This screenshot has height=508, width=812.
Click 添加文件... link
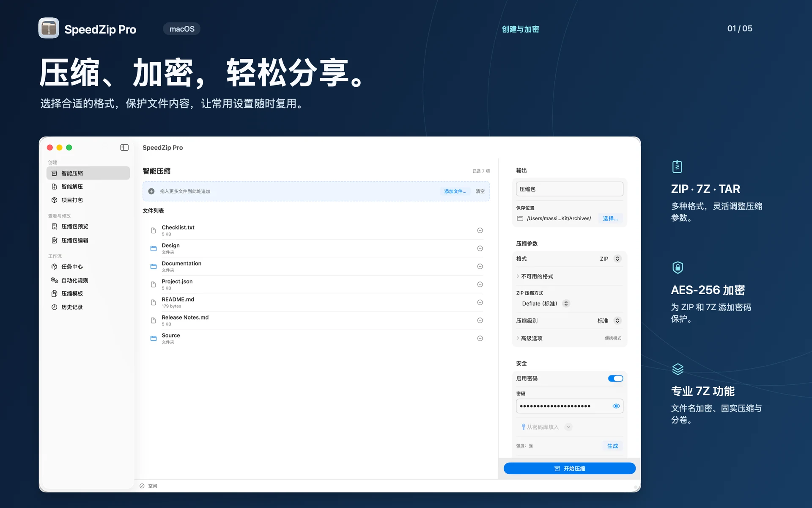point(455,191)
